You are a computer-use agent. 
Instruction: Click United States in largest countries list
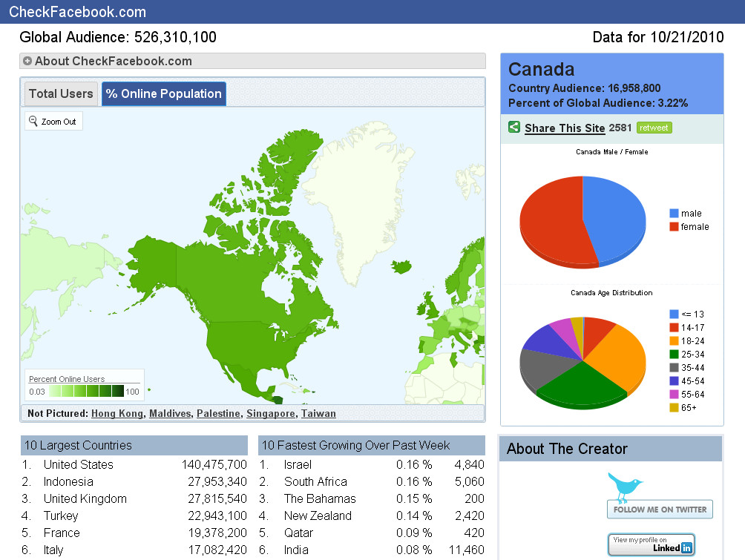pyautogui.click(x=79, y=464)
